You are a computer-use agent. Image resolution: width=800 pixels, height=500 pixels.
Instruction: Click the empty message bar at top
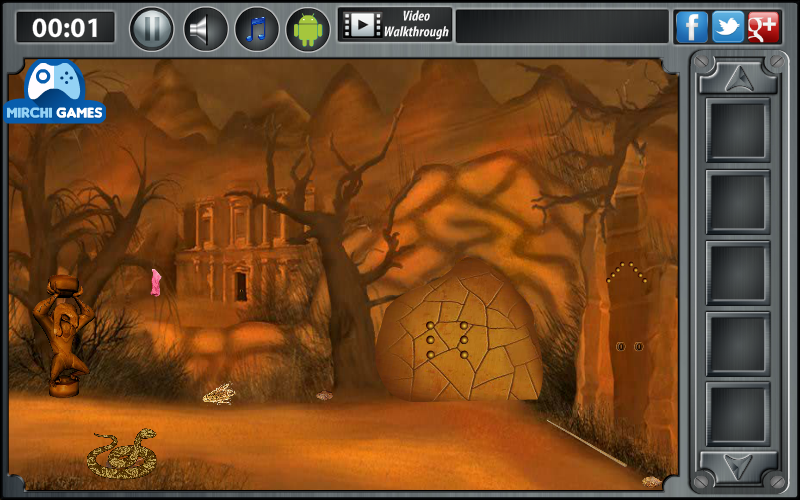(x=562, y=26)
